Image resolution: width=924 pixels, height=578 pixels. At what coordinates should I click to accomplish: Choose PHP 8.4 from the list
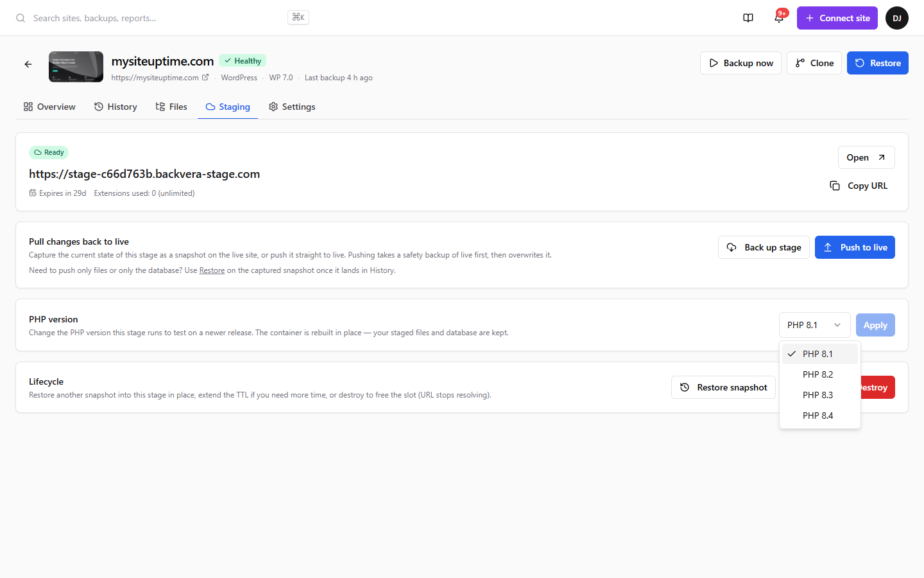tap(820, 416)
